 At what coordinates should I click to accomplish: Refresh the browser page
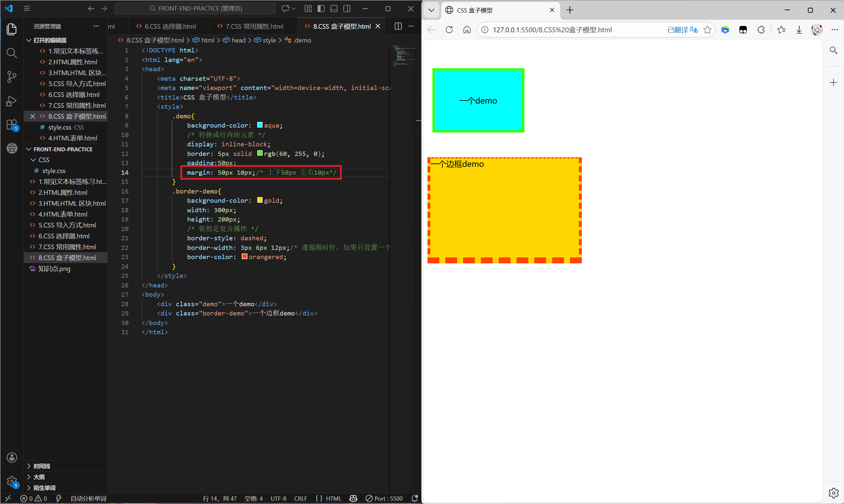(449, 30)
